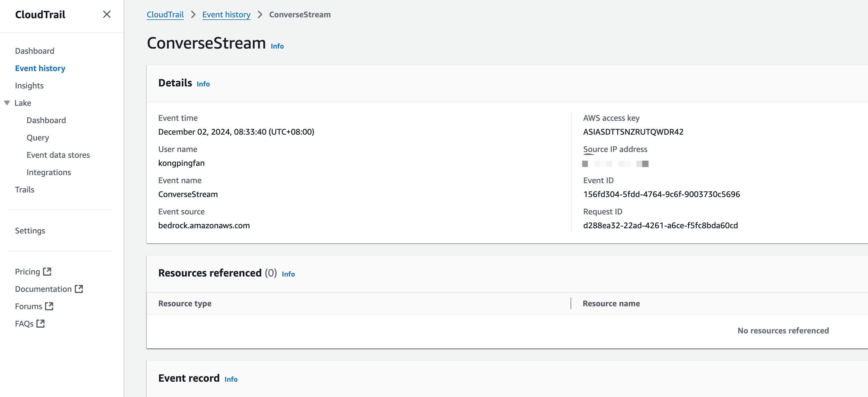Click the redacted Source IP address value
The height and width of the screenshot is (397, 868).
point(615,164)
